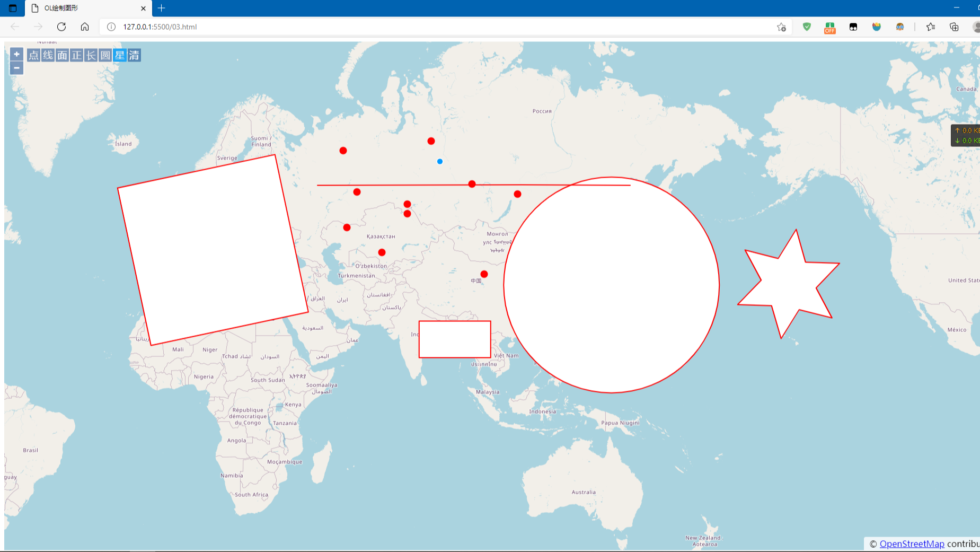Click the Tanzania map label
The width and height of the screenshot is (980, 552).
(285, 423)
